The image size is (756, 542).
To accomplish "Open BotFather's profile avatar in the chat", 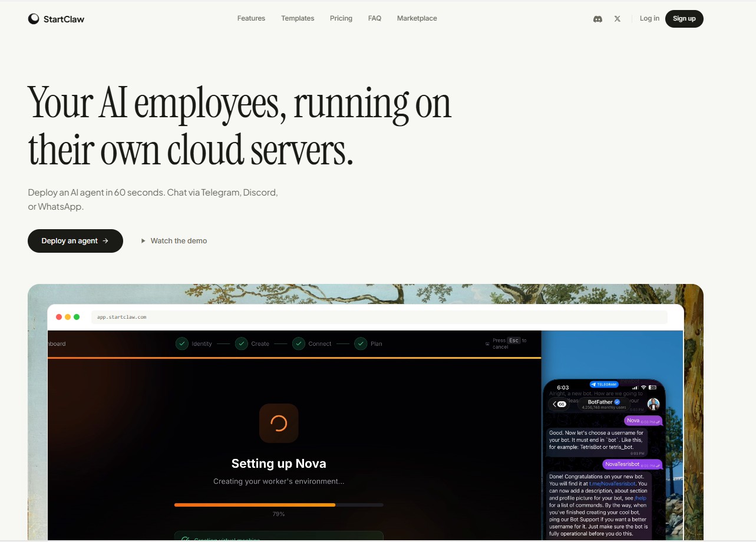I will tap(653, 404).
